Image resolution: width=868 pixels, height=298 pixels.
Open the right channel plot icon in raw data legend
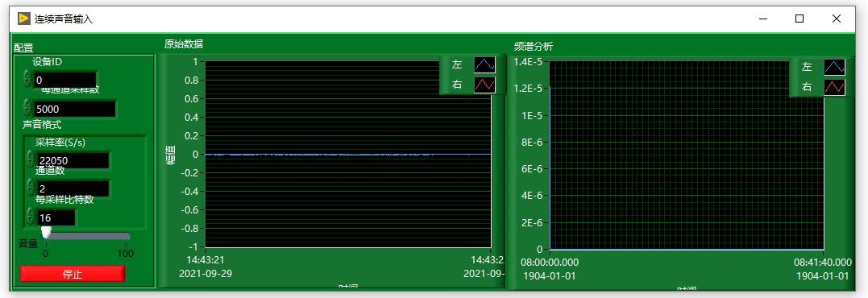(x=484, y=85)
